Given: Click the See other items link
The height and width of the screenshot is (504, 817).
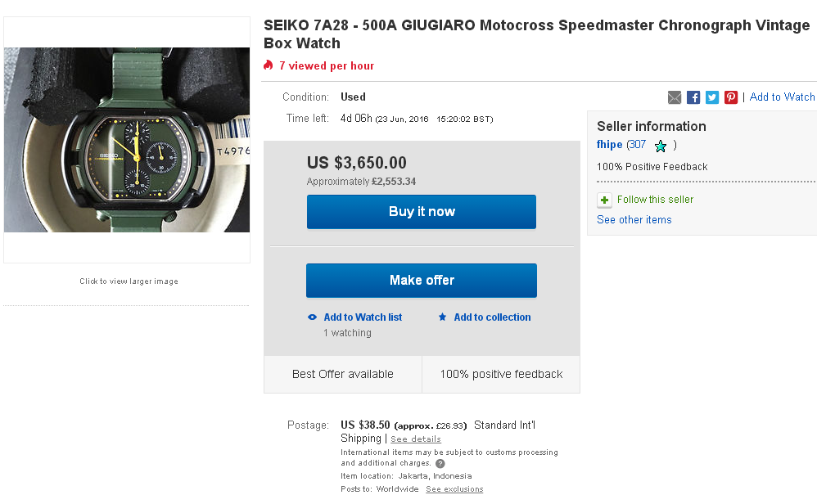Looking at the screenshot, I should [x=634, y=220].
